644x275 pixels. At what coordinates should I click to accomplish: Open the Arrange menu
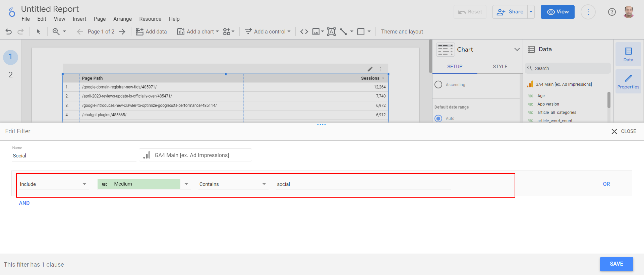[x=122, y=19]
